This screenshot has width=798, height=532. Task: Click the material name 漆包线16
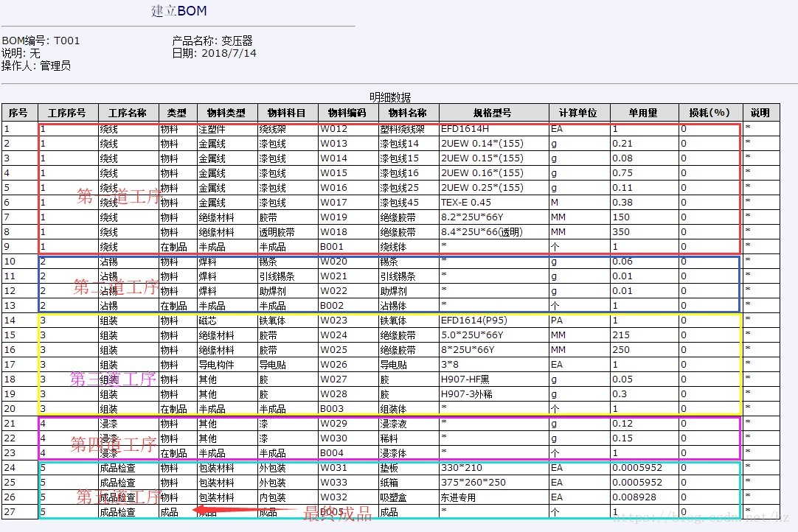tap(399, 173)
